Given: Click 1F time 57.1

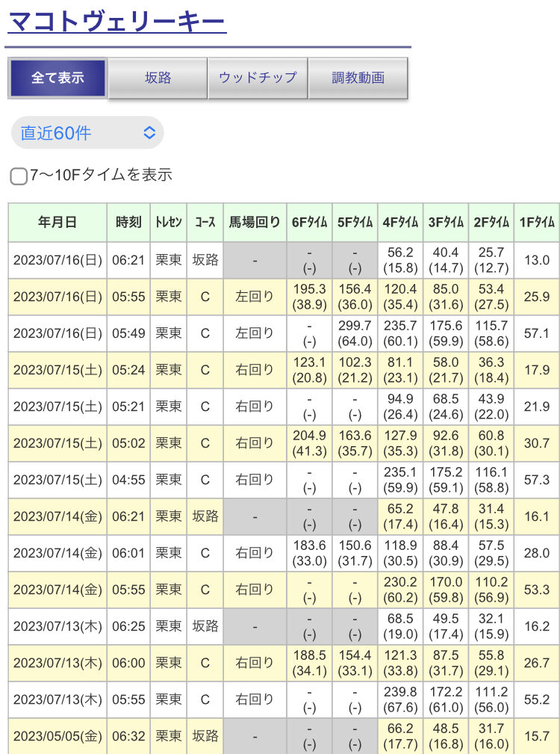Looking at the screenshot, I should 537,333.
